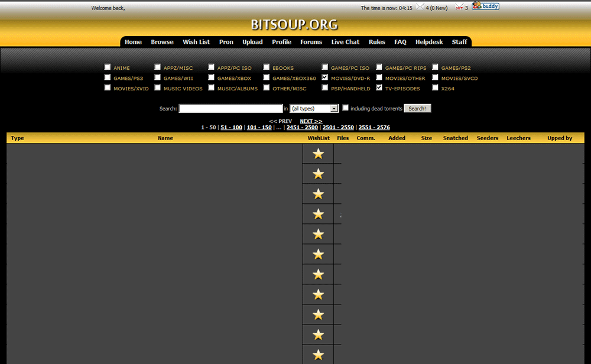Sort by the Name column header
This screenshot has height=364, width=591.
click(x=165, y=138)
